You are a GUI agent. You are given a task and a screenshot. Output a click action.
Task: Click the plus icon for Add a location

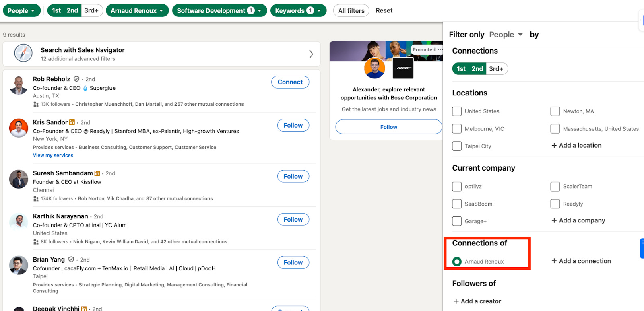pos(554,146)
